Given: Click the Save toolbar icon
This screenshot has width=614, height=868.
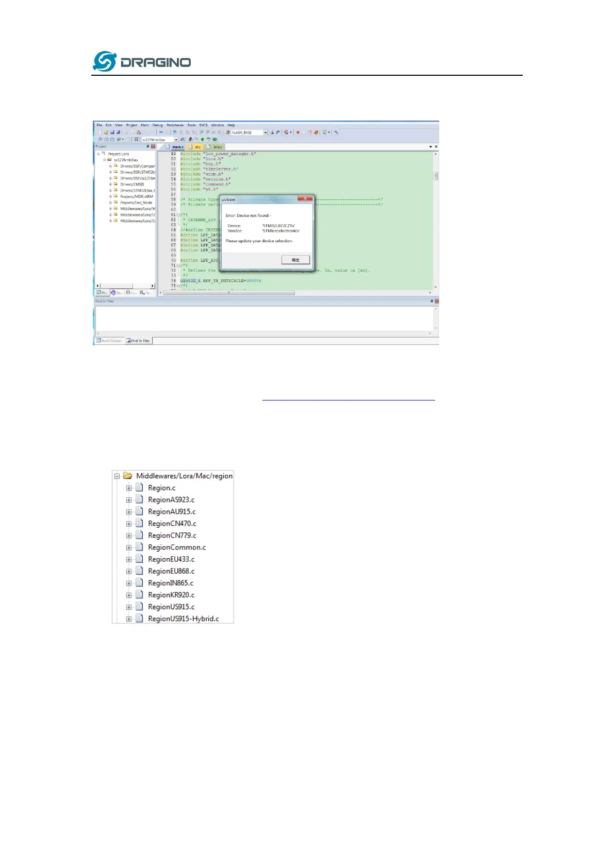Looking at the screenshot, I should (112, 132).
